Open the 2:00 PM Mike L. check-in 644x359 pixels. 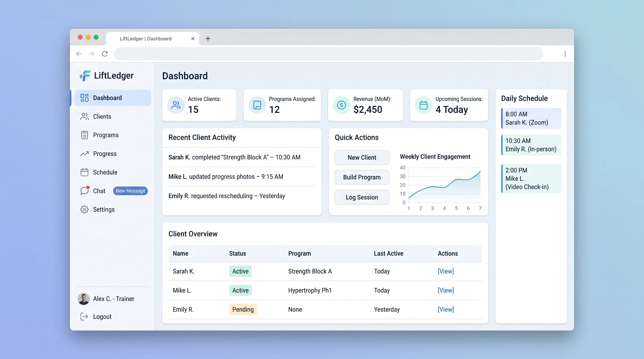tap(531, 179)
